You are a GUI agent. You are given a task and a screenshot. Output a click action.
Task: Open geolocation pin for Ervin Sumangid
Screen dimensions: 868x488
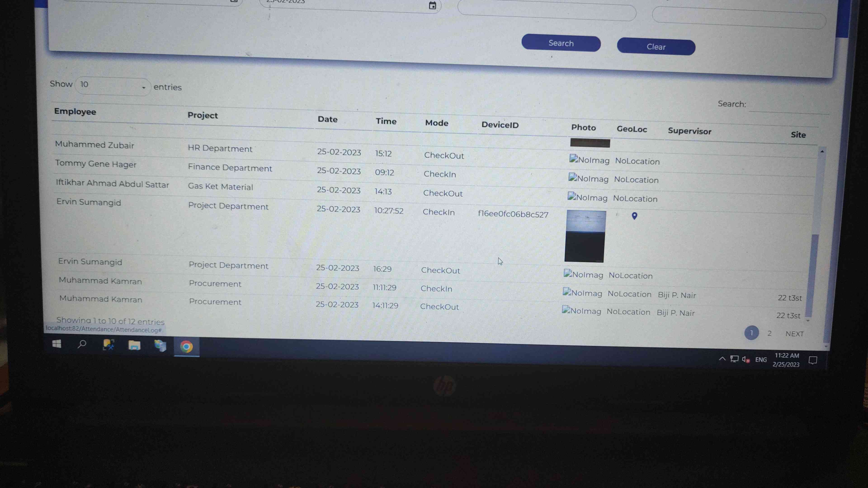(634, 216)
